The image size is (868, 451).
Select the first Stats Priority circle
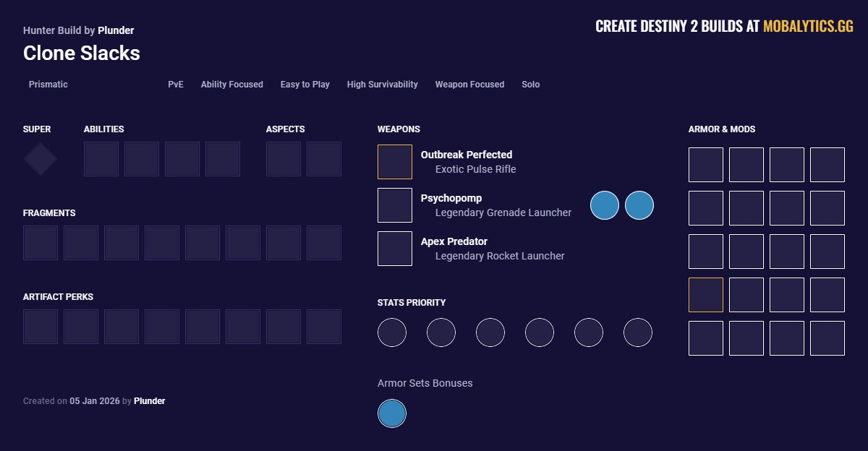tap(392, 332)
